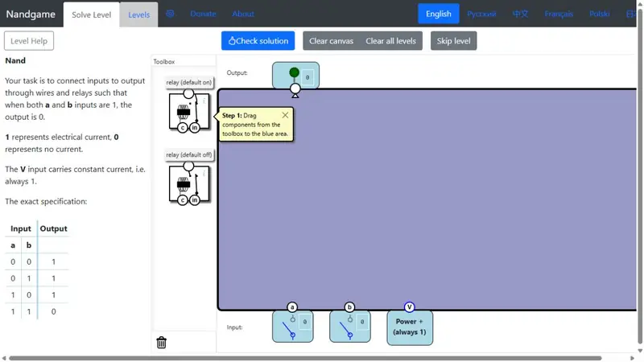Open the About page

tap(243, 14)
